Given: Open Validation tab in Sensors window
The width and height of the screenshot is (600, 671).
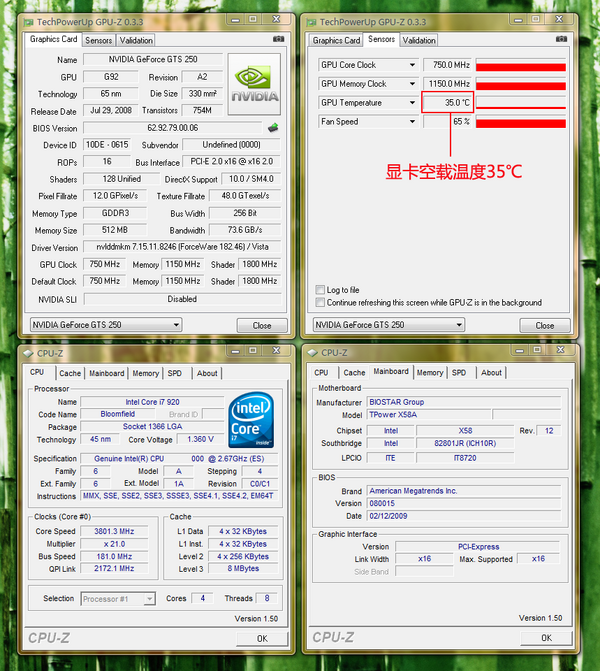Looking at the screenshot, I should tap(419, 40).
